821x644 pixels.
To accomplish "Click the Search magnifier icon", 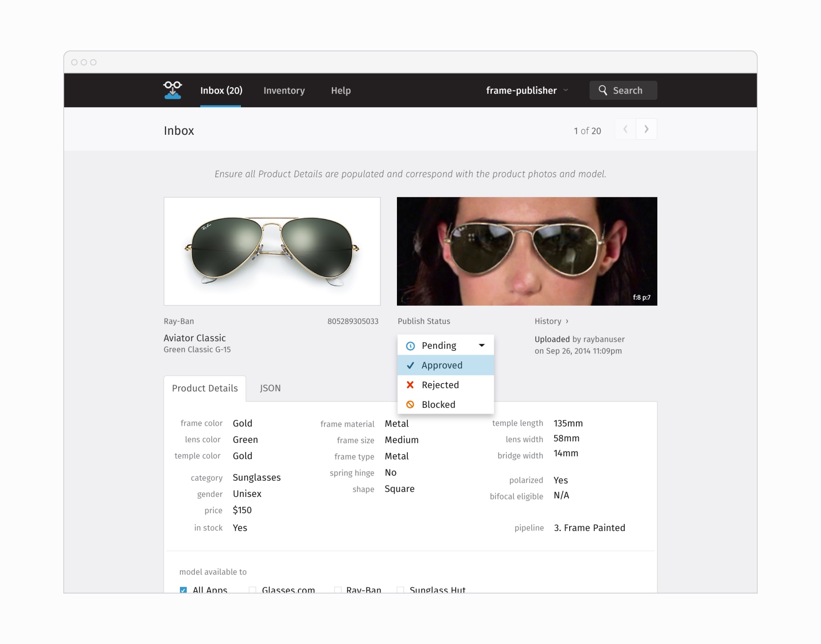I will click(604, 90).
